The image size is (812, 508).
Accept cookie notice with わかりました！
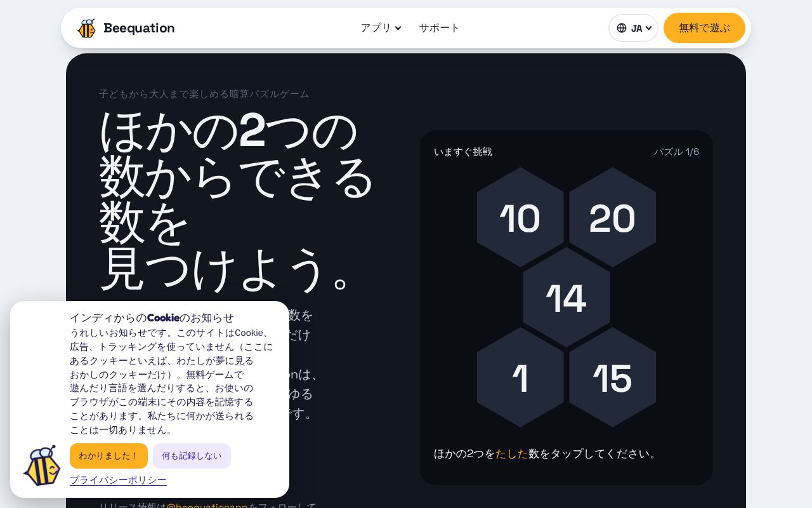tap(108, 456)
